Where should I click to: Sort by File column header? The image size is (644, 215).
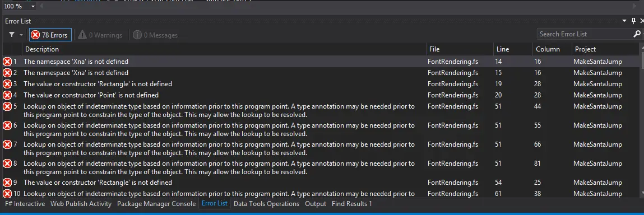click(x=459, y=49)
